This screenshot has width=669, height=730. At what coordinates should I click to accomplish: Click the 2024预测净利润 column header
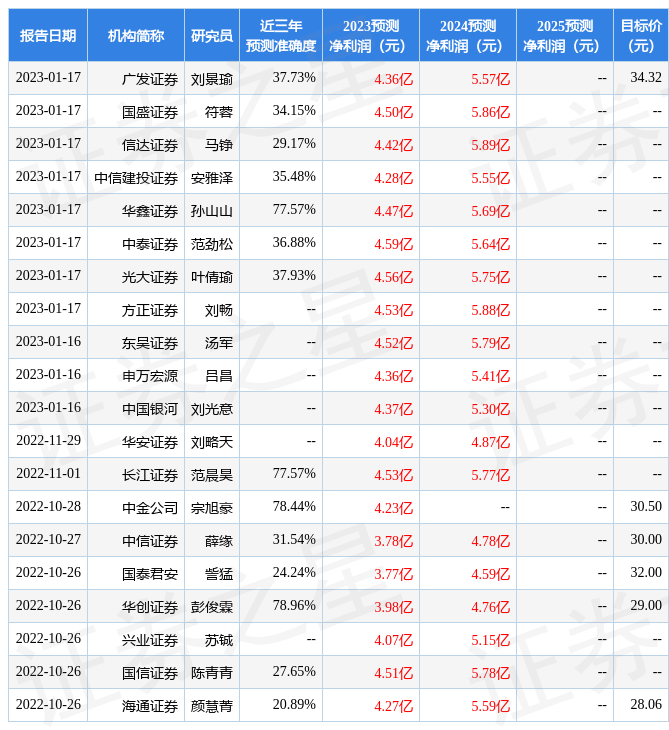467,35
